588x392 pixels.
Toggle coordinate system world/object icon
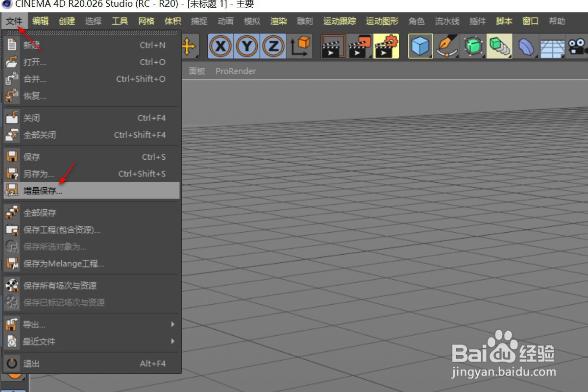pos(300,46)
